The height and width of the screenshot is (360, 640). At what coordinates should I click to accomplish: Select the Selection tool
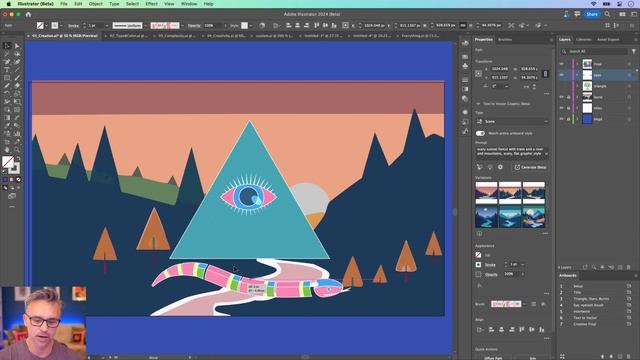tap(7, 46)
